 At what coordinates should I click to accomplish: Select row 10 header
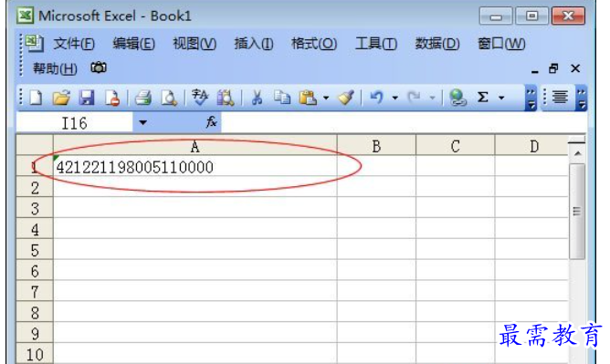[35, 354]
